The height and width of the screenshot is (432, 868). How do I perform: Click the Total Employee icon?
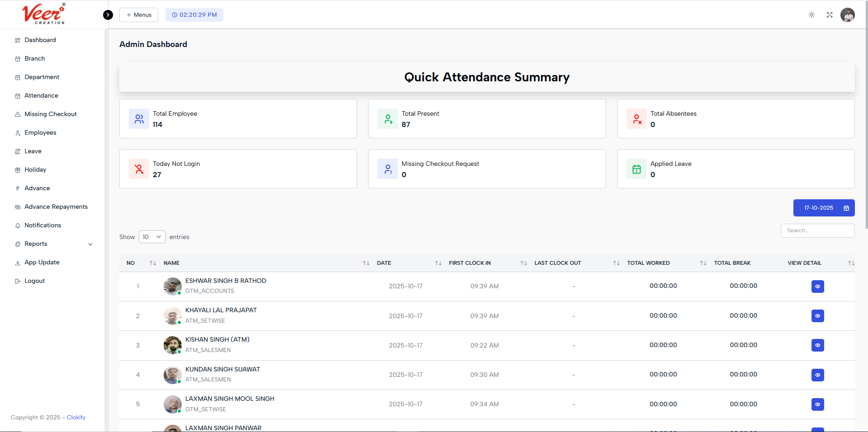click(x=139, y=119)
